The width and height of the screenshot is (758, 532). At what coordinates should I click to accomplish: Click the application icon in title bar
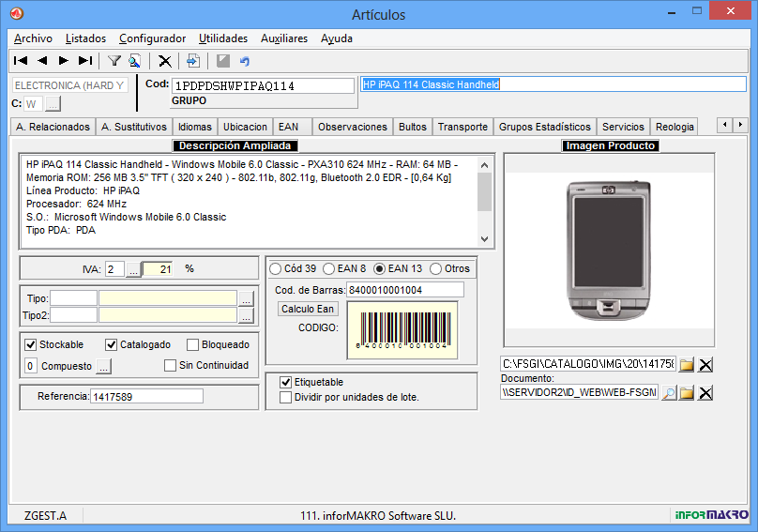click(17, 13)
